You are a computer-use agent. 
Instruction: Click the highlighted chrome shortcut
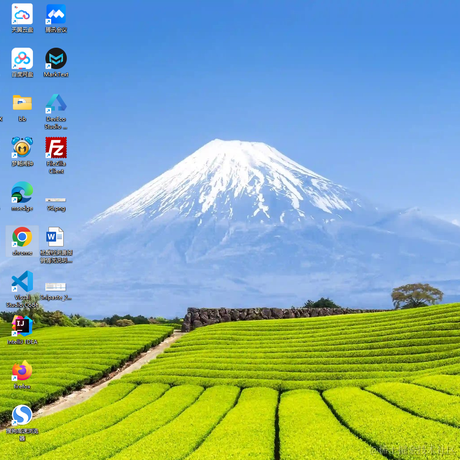pos(22,241)
